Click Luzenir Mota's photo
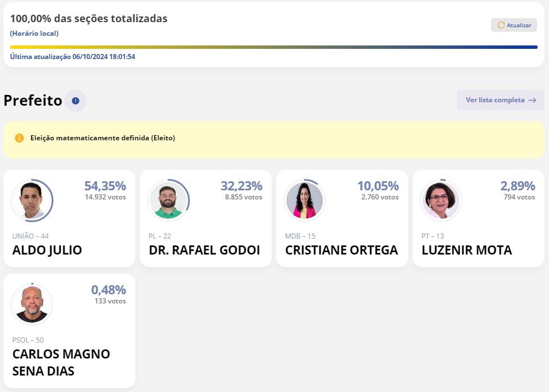Image resolution: width=549 pixels, height=392 pixels. pos(441,200)
